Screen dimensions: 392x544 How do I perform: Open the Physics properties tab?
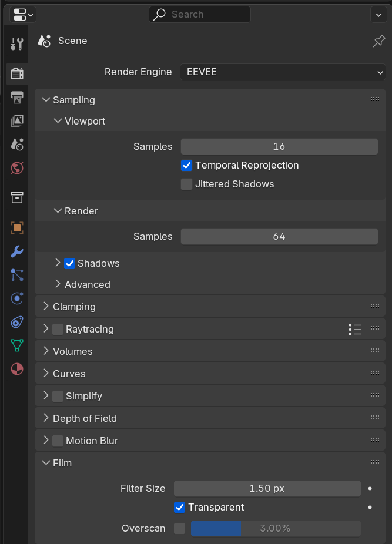pyautogui.click(x=16, y=298)
